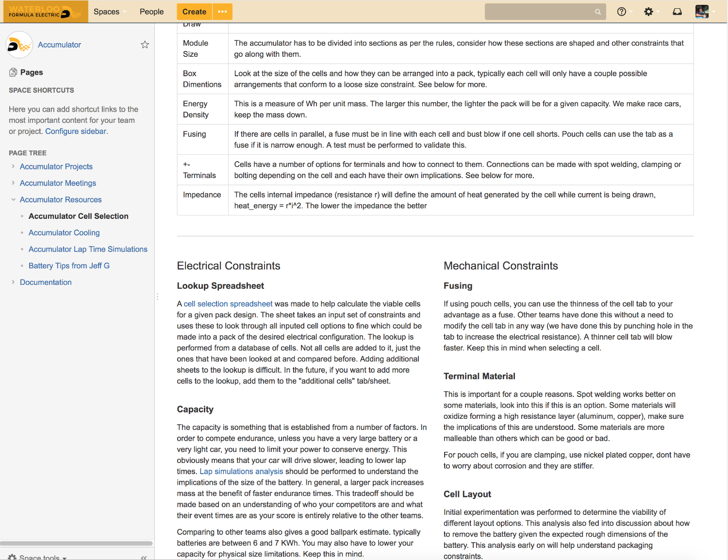Click the search magnifier icon
728x560 pixels.
(597, 12)
